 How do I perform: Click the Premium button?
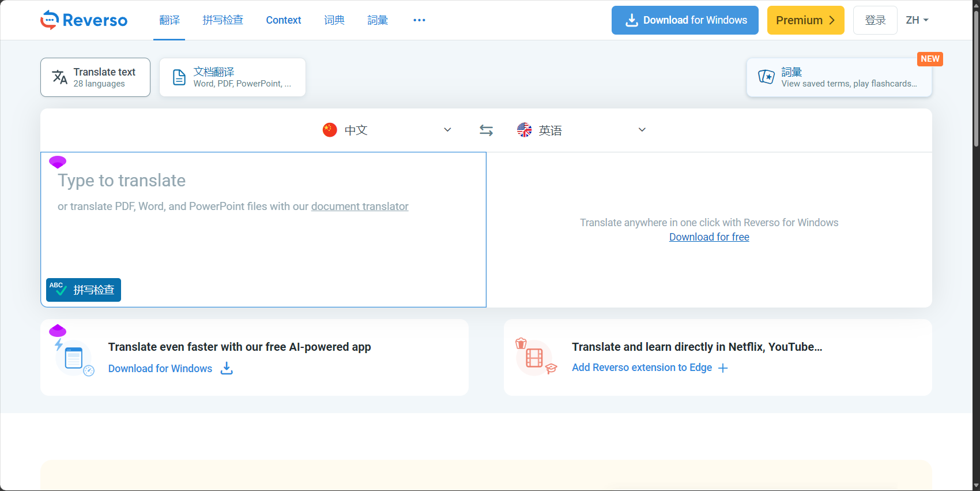pos(805,20)
